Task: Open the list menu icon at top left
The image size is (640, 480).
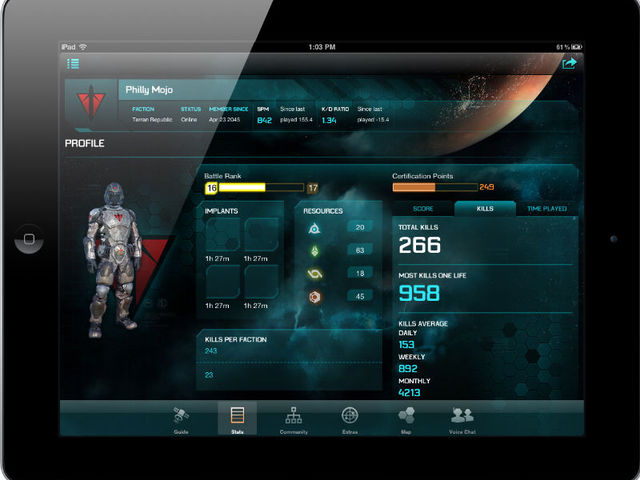Action: [x=73, y=64]
